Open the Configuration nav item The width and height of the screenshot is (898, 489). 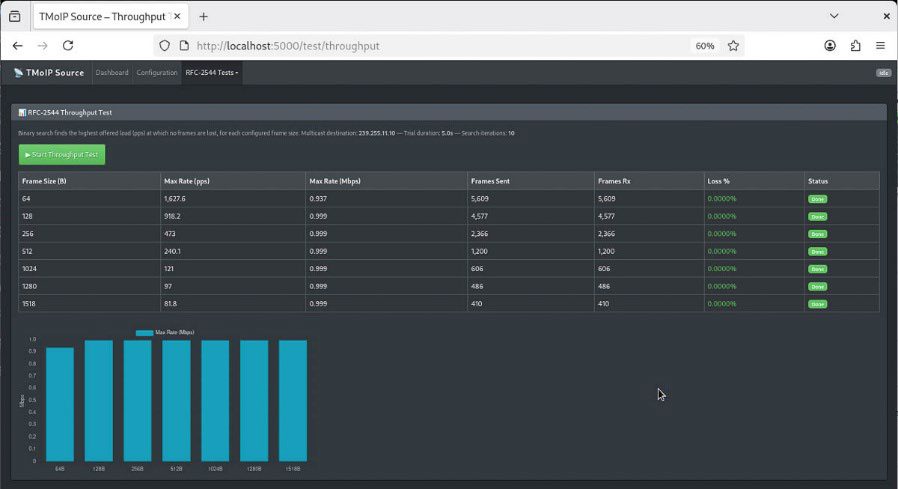click(157, 73)
